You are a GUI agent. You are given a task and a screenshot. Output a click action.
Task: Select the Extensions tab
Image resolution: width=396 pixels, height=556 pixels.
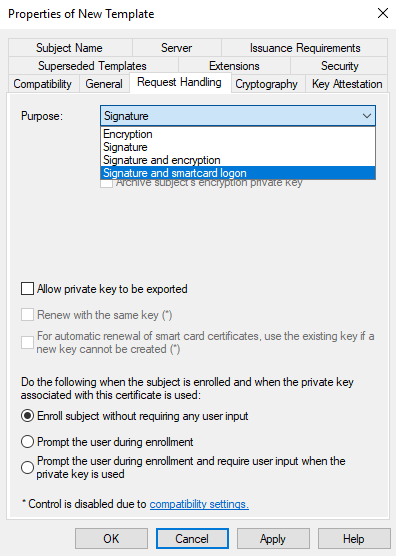pyautogui.click(x=234, y=66)
